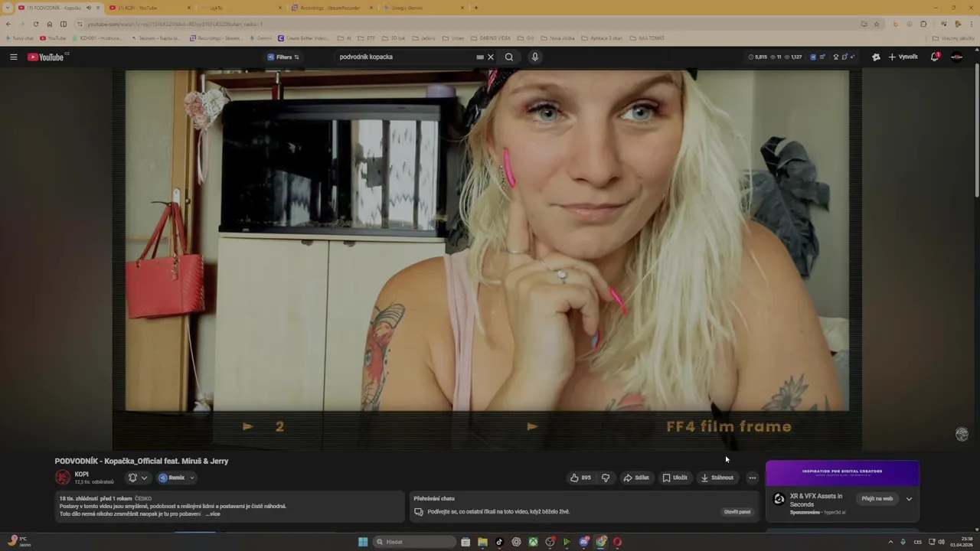Screen dimensions: 980x551
Task: Open the account avatar menu
Action: click(956, 57)
